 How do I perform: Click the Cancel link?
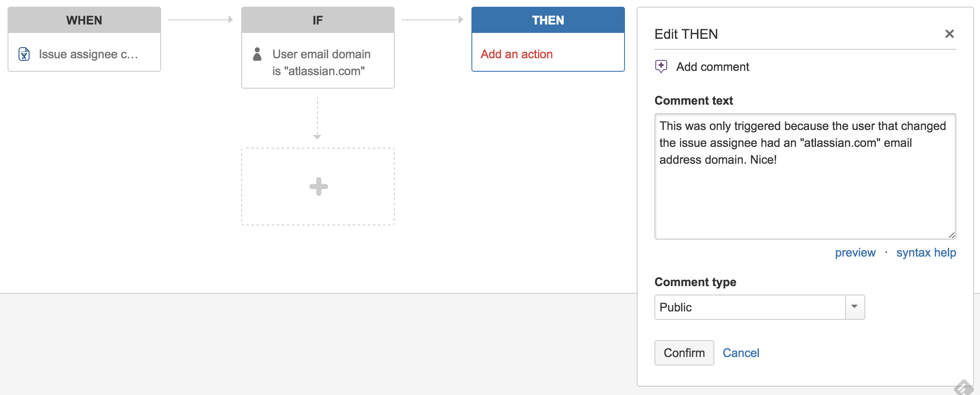click(x=741, y=353)
